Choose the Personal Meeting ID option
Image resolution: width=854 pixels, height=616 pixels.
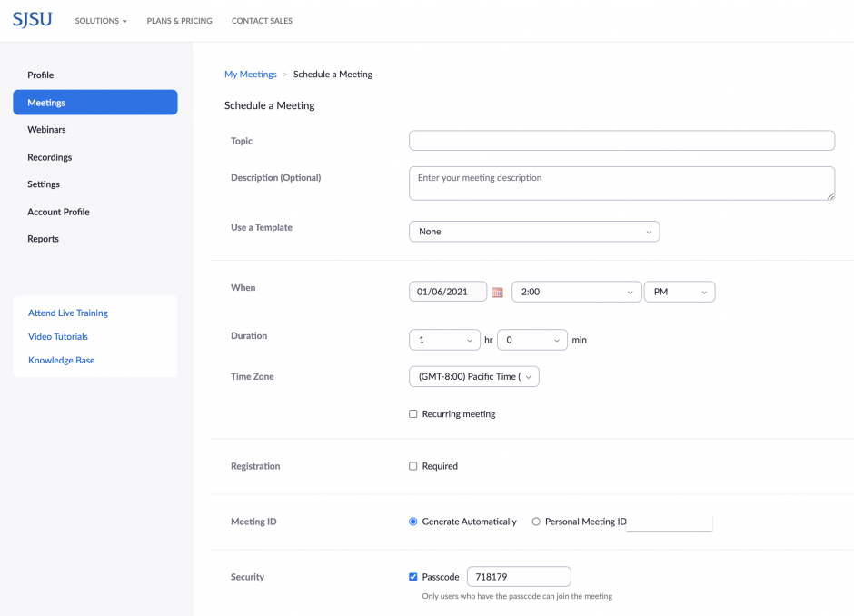pyautogui.click(x=536, y=522)
